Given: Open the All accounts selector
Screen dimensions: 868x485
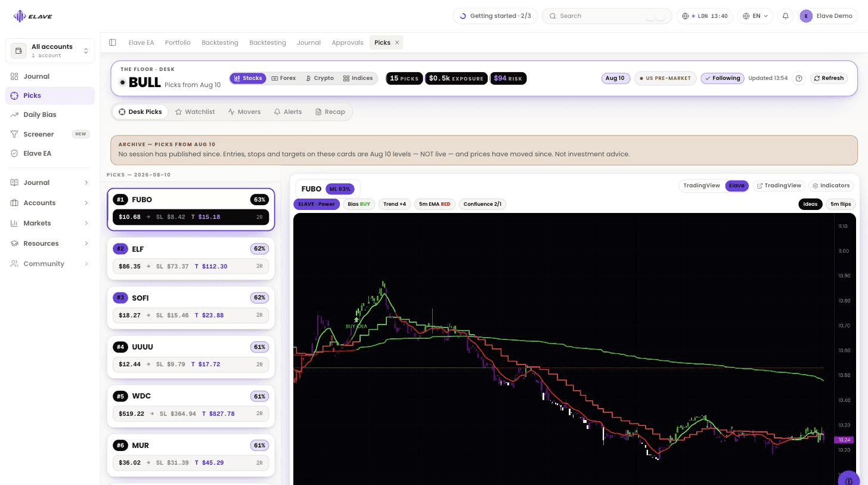Looking at the screenshot, I should tap(50, 51).
